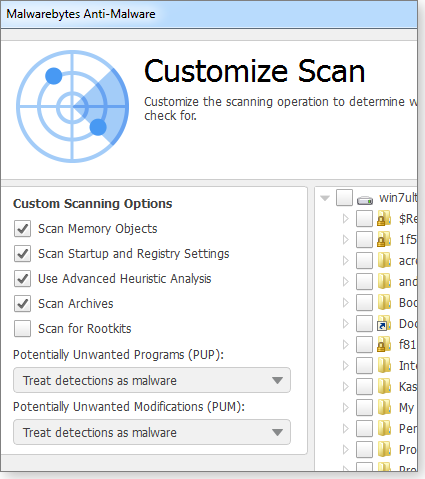Tick the f81 folder checkbox
Image resolution: width=425 pixels, height=479 pixels.
[364, 345]
